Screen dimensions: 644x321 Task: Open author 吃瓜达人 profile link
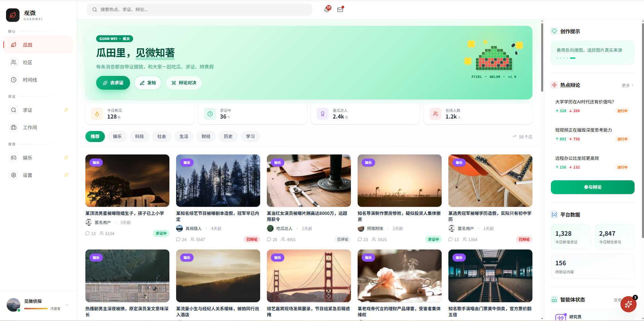click(284, 228)
